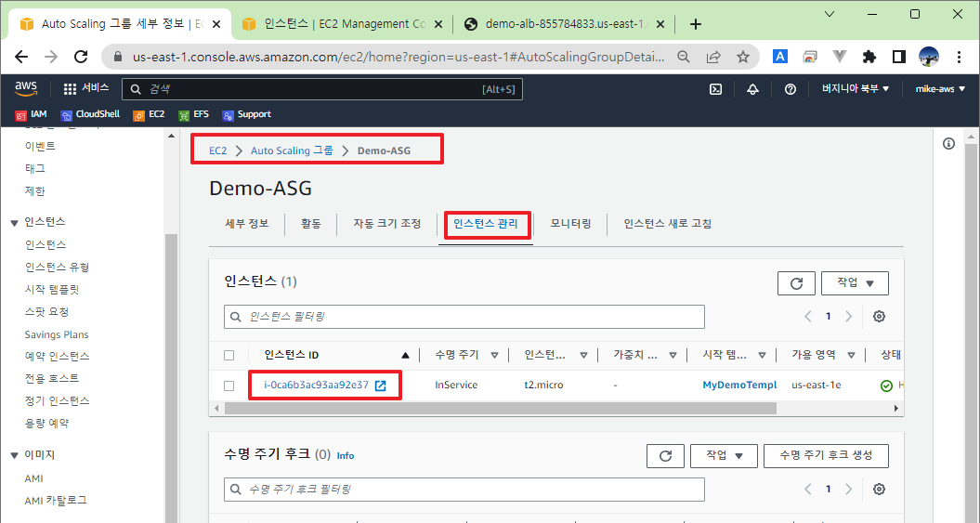
Task: Open instance i-0ca6b3ac93aa92e37 external link icon
Action: coord(380,386)
